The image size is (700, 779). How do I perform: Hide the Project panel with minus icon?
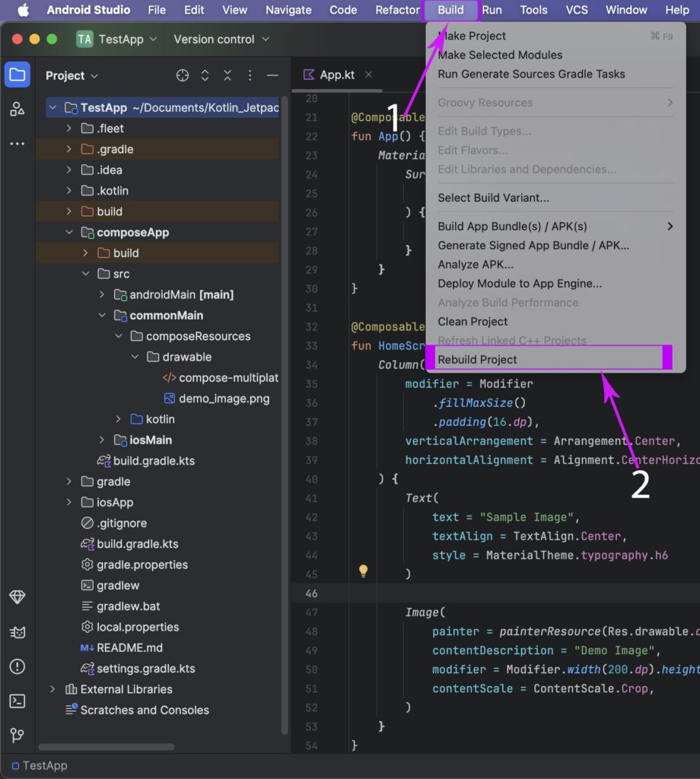point(272,75)
